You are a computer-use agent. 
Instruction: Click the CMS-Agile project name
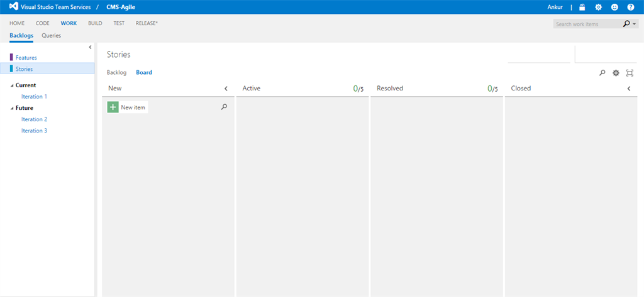[x=121, y=7]
